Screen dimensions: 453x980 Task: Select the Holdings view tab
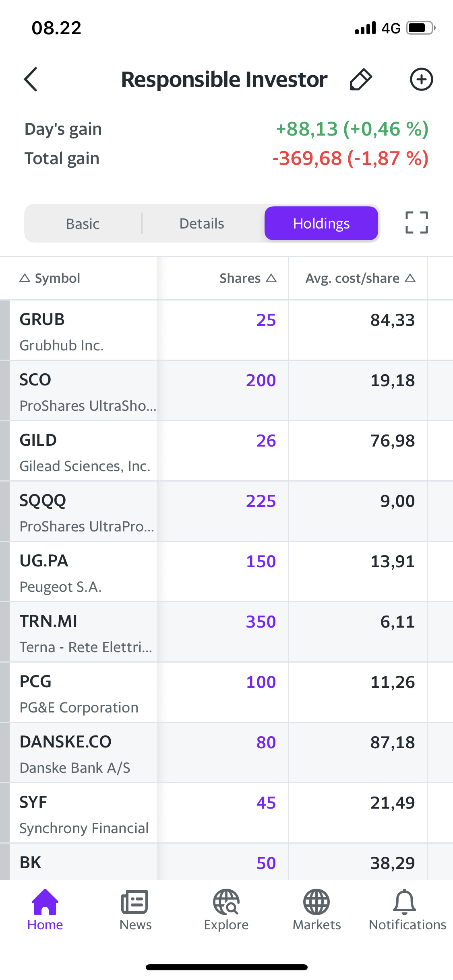(321, 224)
